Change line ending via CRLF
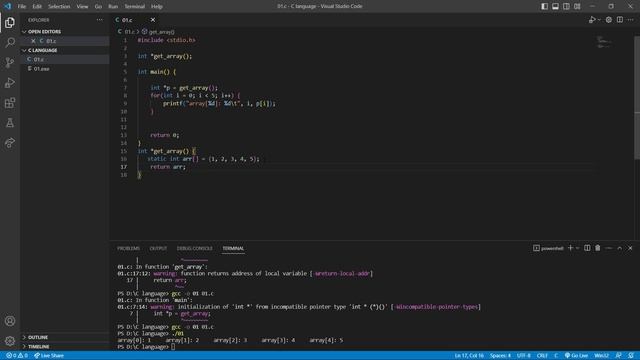This screenshot has width=640, height=360. pos(542,356)
